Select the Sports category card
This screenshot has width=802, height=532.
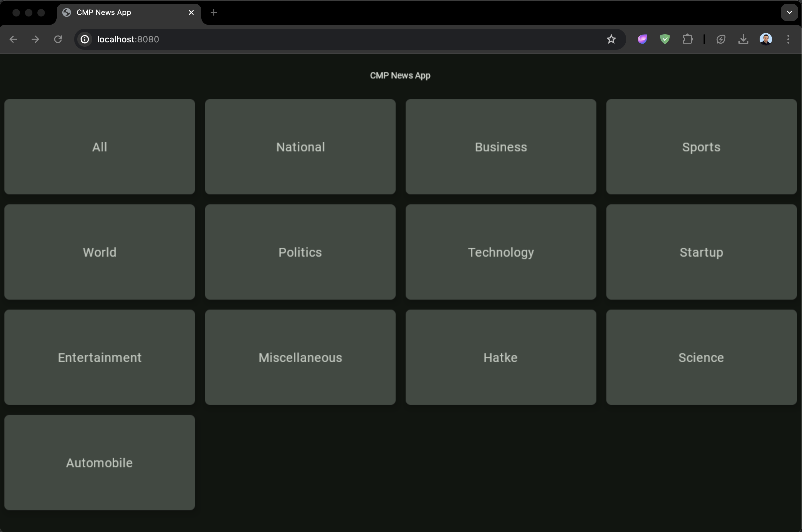click(x=701, y=147)
